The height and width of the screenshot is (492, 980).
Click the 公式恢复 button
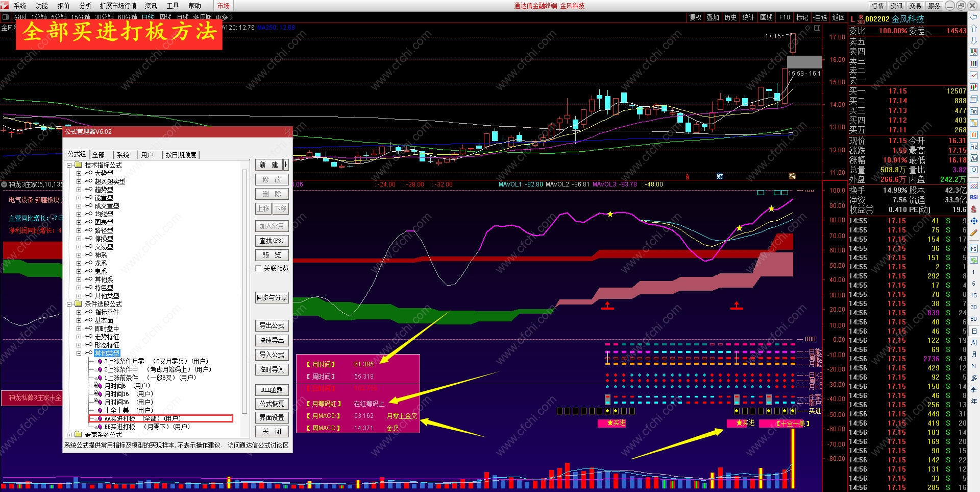pos(272,404)
